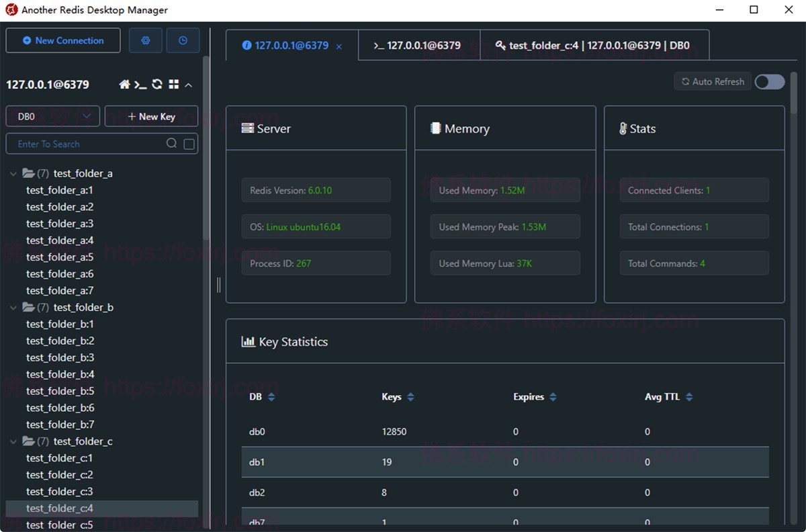806x532 pixels.
Task: Collapse the test_folder_a tree node
Action: click(13, 173)
